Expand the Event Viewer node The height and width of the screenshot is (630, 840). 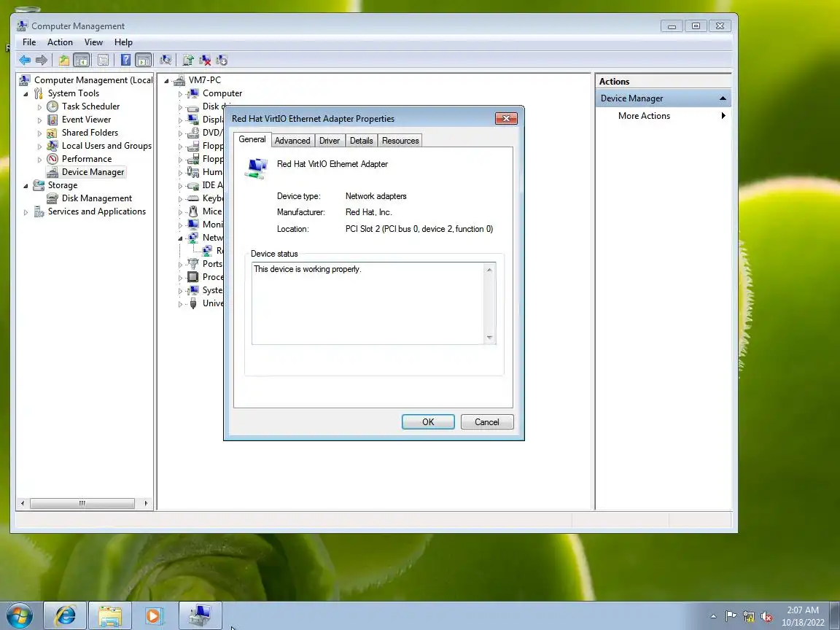(39, 120)
